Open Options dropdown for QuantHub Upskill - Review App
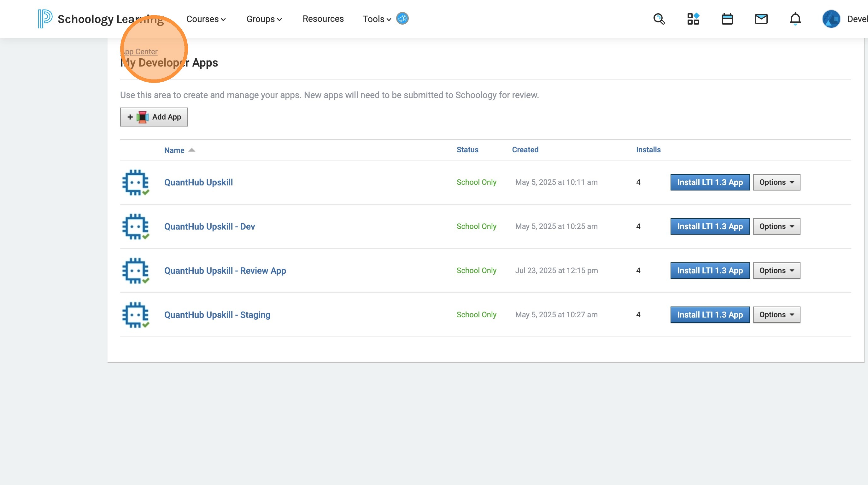Image resolution: width=868 pixels, height=485 pixels. [776, 271]
